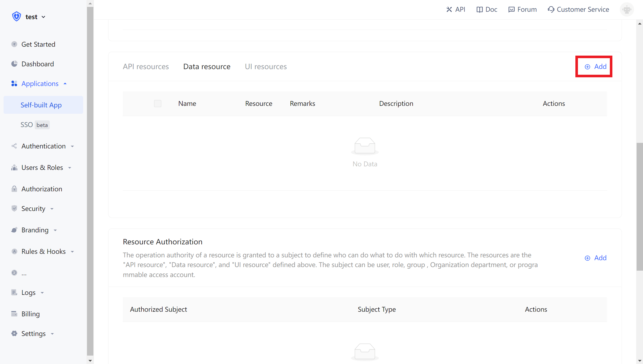The image size is (643, 364).
Task: Switch to the UI resources tab
Action: [x=266, y=67]
